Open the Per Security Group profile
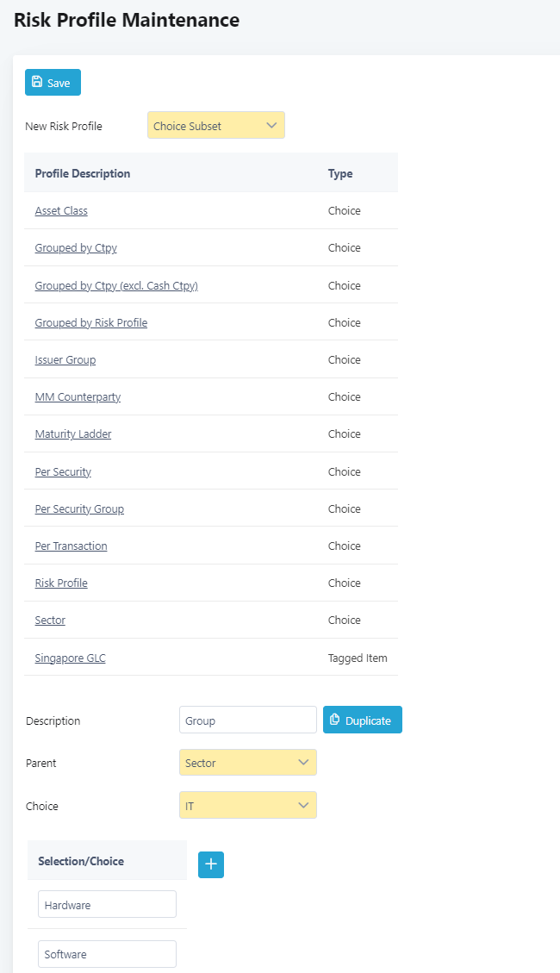The width and height of the screenshot is (560, 973). 79,508
